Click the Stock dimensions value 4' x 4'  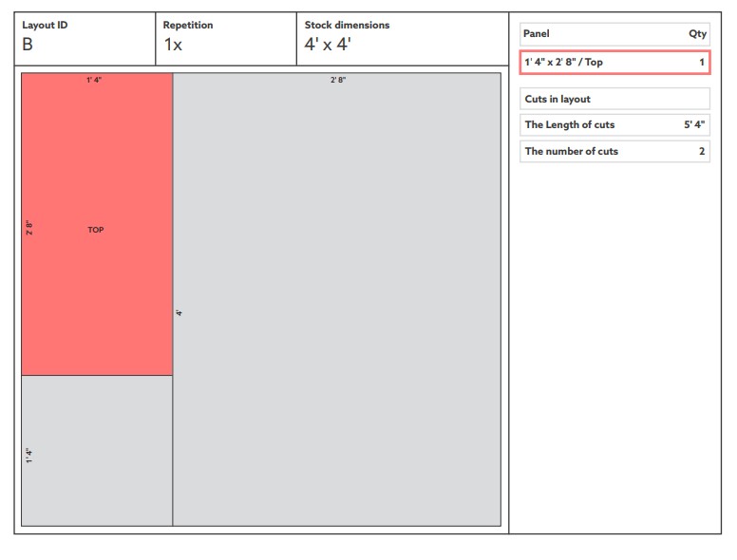point(328,45)
